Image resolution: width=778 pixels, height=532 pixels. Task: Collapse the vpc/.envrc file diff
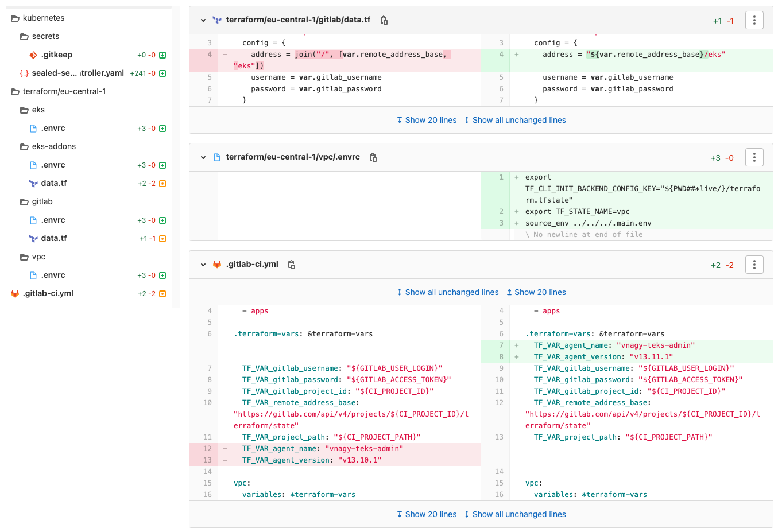pos(203,157)
